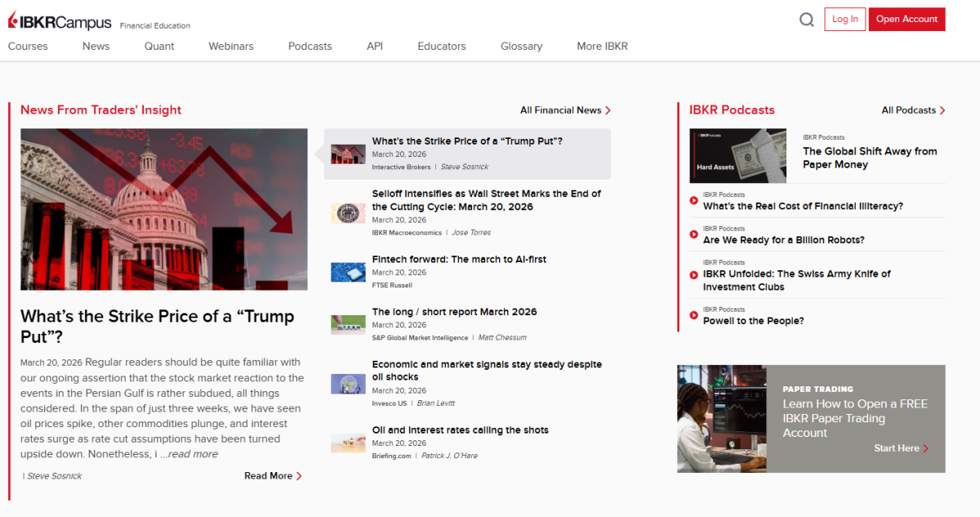Click the Log In button
The height and width of the screenshot is (517, 980).
coord(845,20)
